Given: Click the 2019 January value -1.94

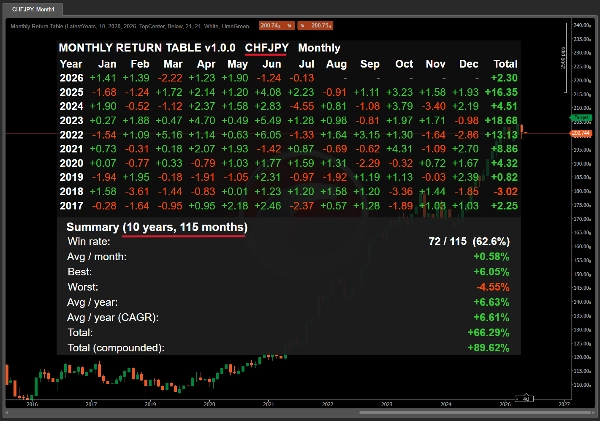Looking at the screenshot, I should (x=104, y=177).
